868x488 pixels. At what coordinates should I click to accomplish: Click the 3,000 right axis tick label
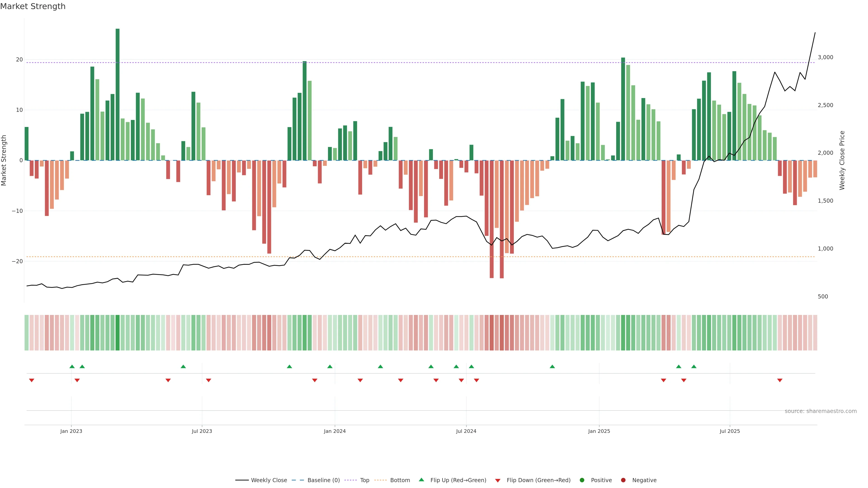[x=825, y=57]
